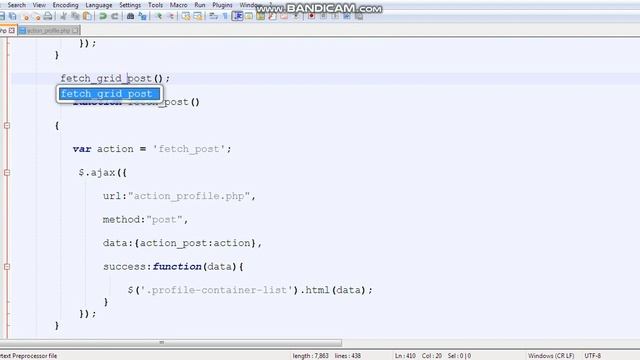Click 'Sel : 0 | 0' status entry
This screenshot has width=640, height=360.
click(459, 356)
